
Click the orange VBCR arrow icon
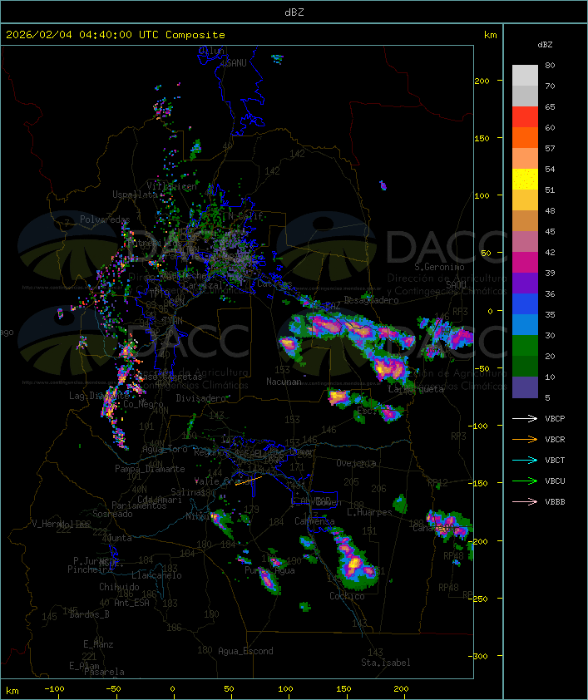tap(525, 439)
